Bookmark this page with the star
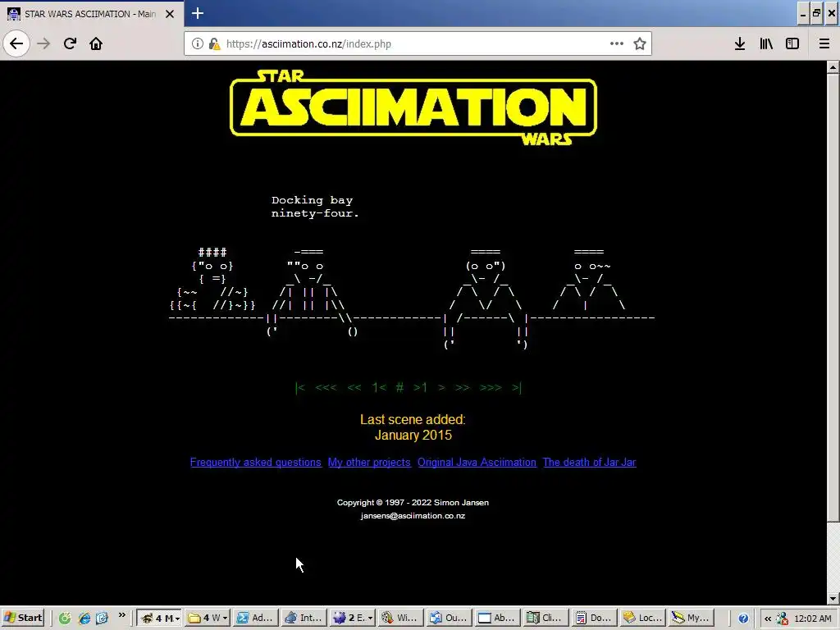 tap(640, 43)
